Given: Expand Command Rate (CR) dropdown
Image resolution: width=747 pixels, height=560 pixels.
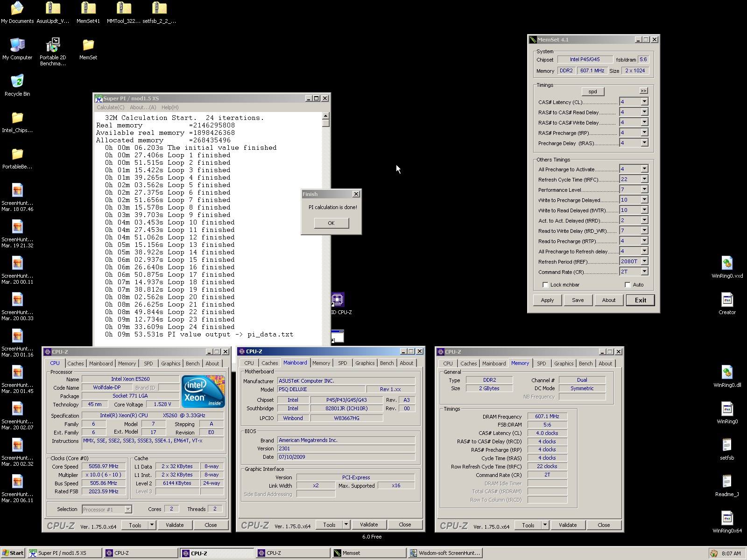Looking at the screenshot, I should coord(644,272).
